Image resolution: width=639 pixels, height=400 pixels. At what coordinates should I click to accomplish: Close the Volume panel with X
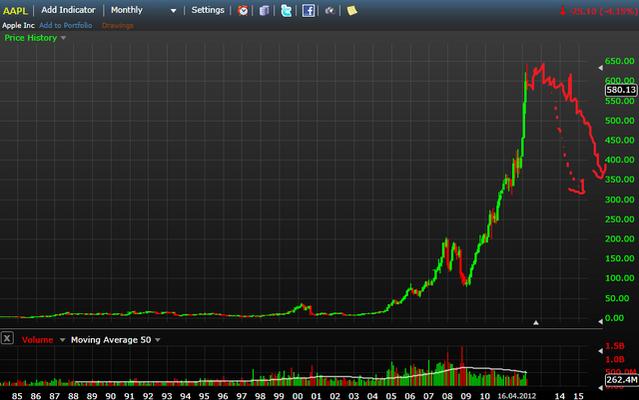click(7, 338)
